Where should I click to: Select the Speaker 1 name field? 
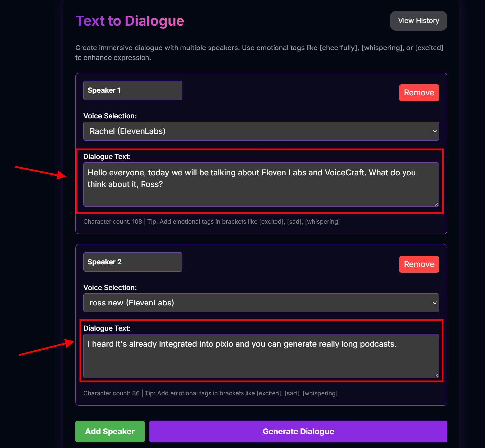[x=133, y=90]
